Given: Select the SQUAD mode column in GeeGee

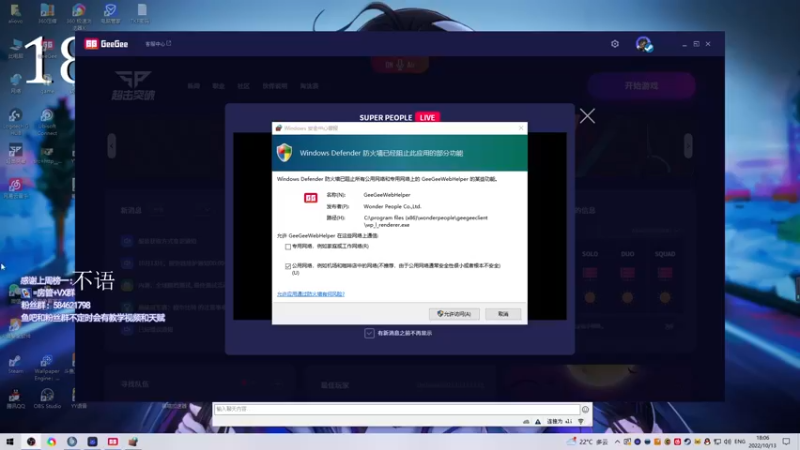Looking at the screenshot, I should pyautogui.click(x=665, y=276).
